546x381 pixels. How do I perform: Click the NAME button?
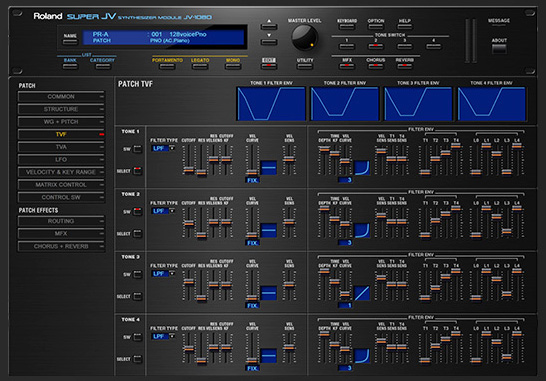coord(70,41)
